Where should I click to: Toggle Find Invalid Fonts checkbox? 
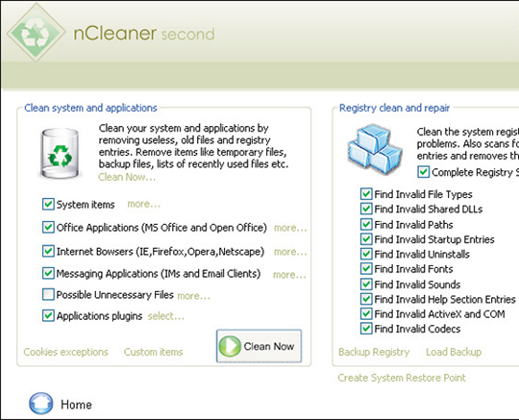tap(366, 268)
